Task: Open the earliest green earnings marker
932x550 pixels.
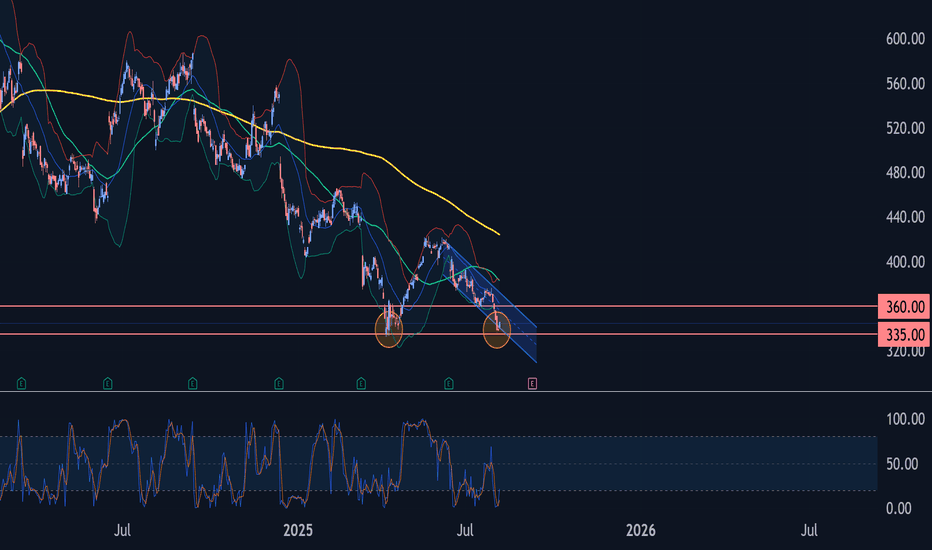Action: tap(21, 384)
